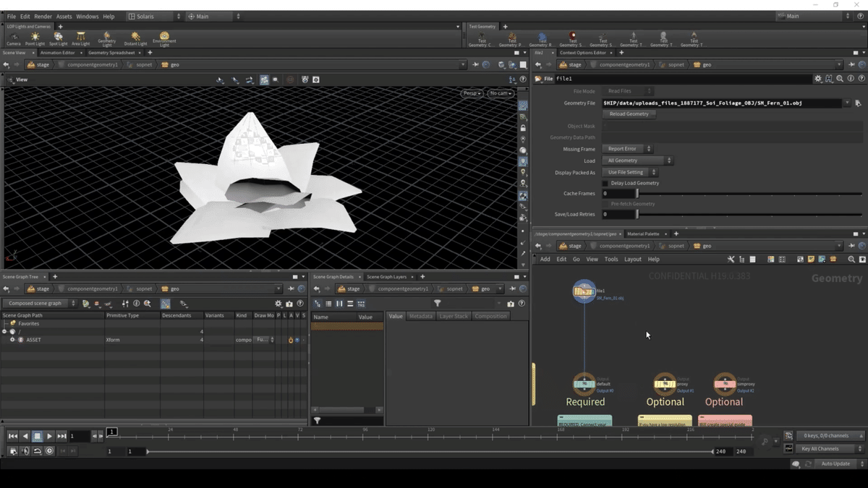868x488 pixels.
Task: Click the Cache Frames slider handle
Action: click(637, 194)
